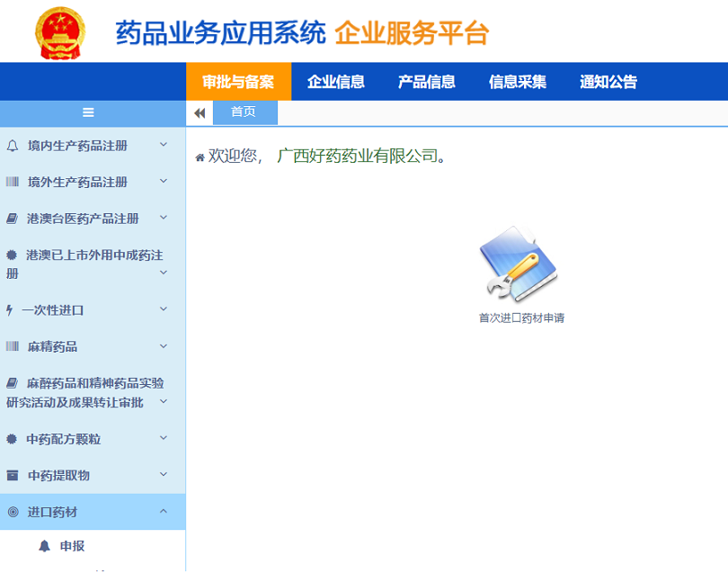This screenshot has height=573, width=728.
Task: Open the 中药配方颗粒 sidebar item
Action: [x=93, y=439]
